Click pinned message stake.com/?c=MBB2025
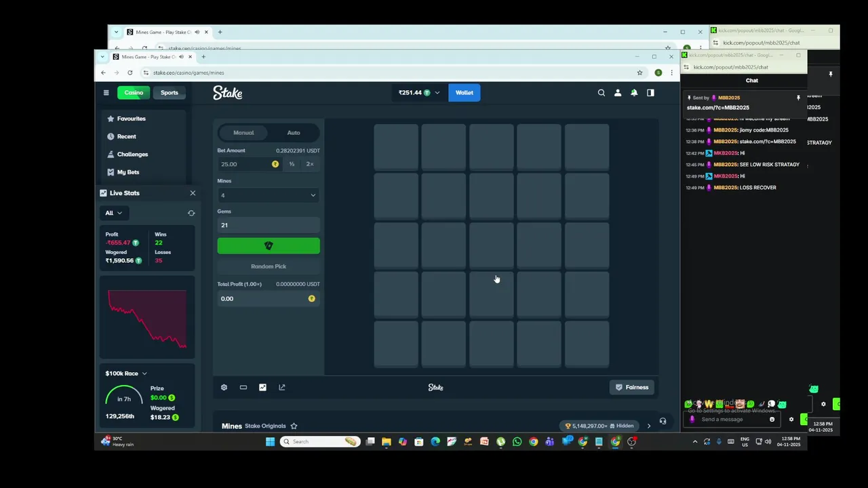The image size is (868, 488). [718, 108]
